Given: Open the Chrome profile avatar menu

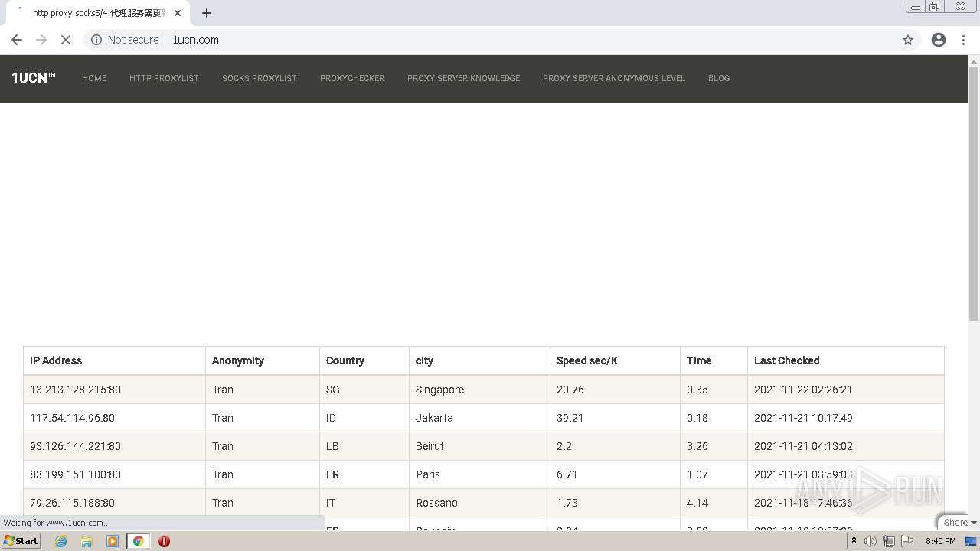Looking at the screenshot, I should pyautogui.click(x=939, y=40).
